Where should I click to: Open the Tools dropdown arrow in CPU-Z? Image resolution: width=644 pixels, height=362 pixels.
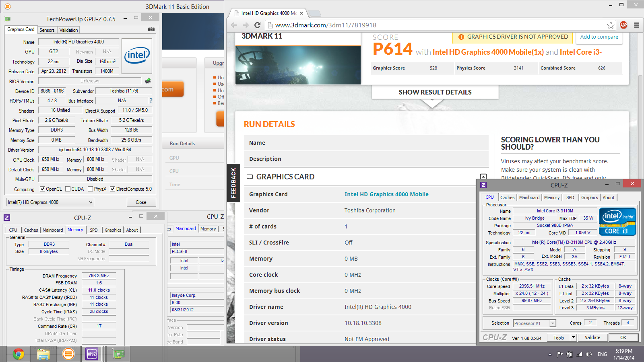(574, 337)
